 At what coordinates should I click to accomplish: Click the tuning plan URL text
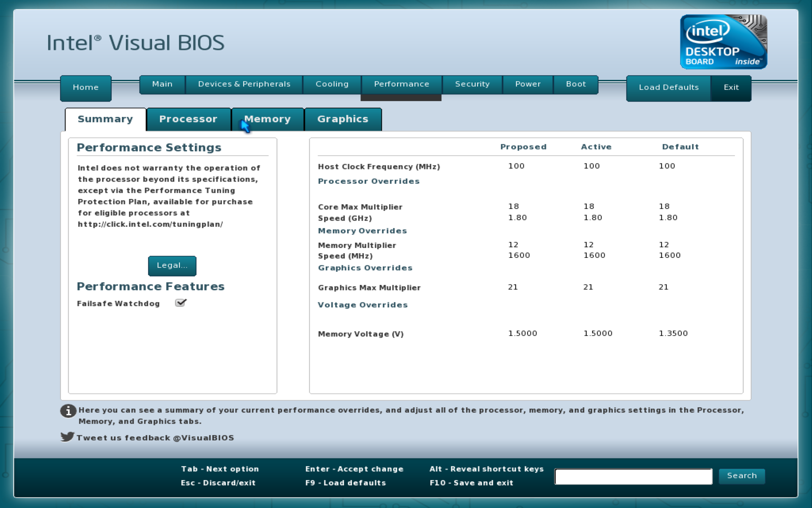[x=150, y=224]
